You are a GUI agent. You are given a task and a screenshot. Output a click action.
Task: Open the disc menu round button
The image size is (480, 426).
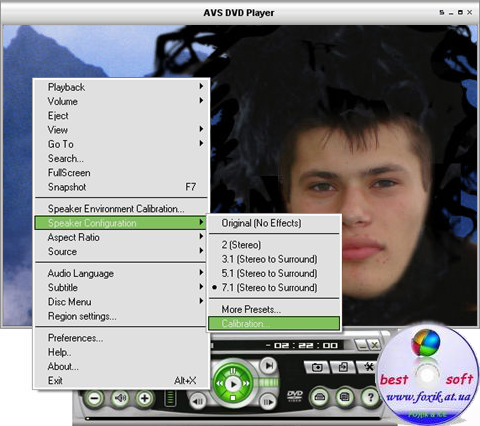tap(345, 397)
